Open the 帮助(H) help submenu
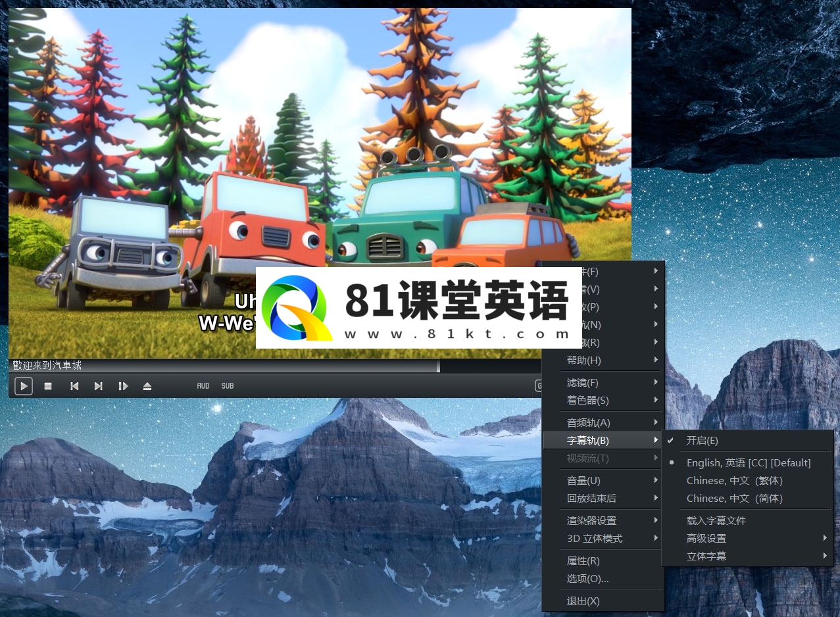The height and width of the screenshot is (617, 840). coord(603,360)
